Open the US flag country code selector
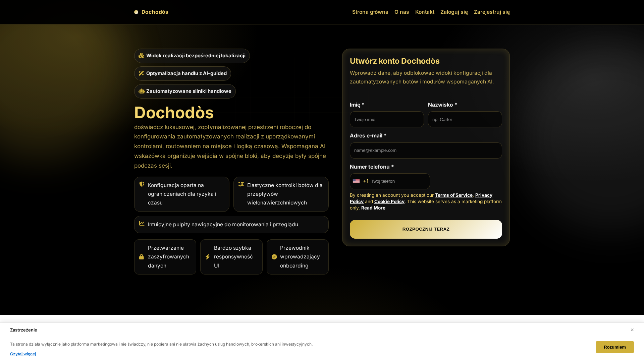Viewport: 644px width, 362px height. click(356, 181)
